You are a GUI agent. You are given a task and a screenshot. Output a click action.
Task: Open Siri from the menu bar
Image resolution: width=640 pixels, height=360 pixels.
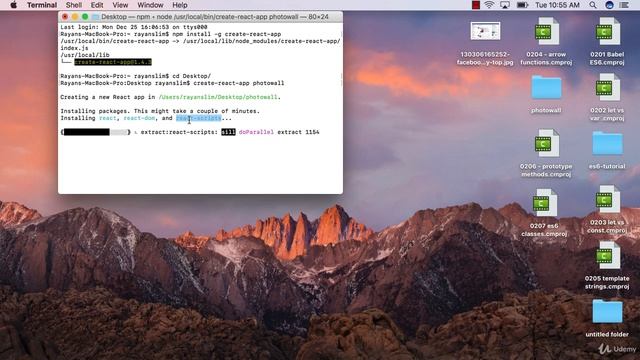pyautogui.click(x=609, y=5)
